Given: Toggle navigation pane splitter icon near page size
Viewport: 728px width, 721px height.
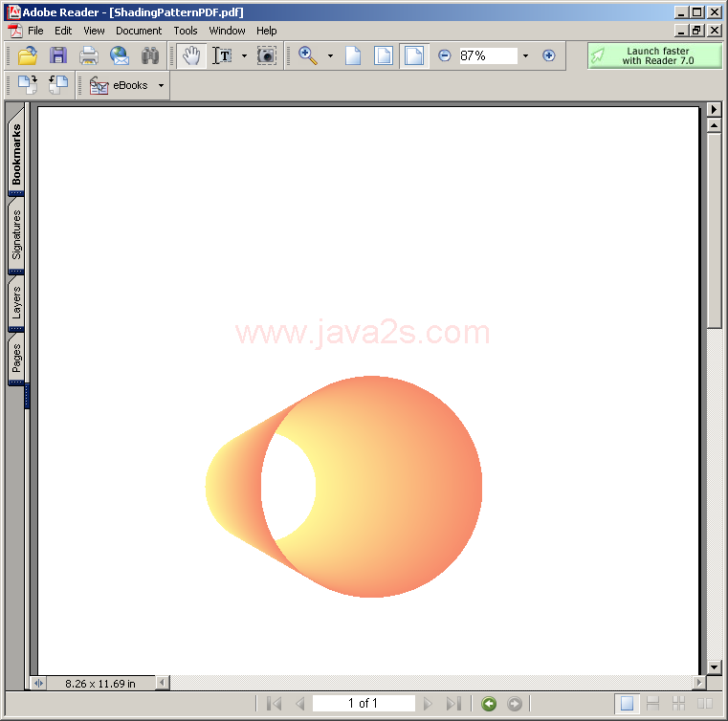Looking at the screenshot, I should pyautogui.click(x=38, y=683).
